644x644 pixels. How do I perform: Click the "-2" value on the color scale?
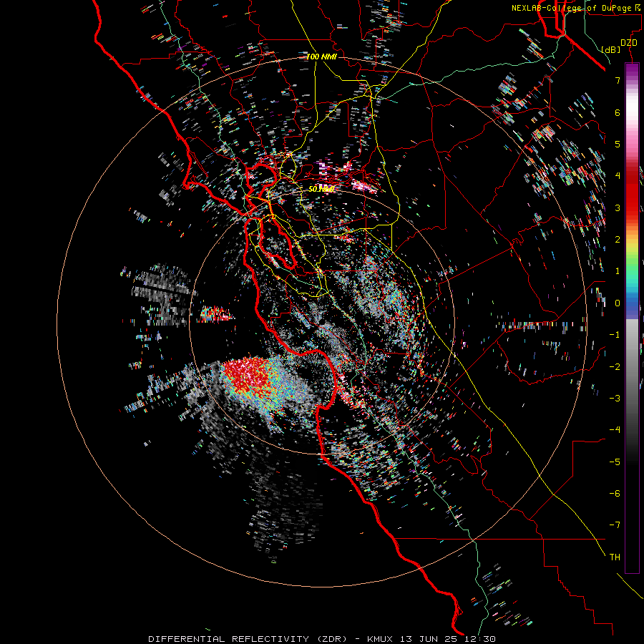pyautogui.click(x=615, y=367)
